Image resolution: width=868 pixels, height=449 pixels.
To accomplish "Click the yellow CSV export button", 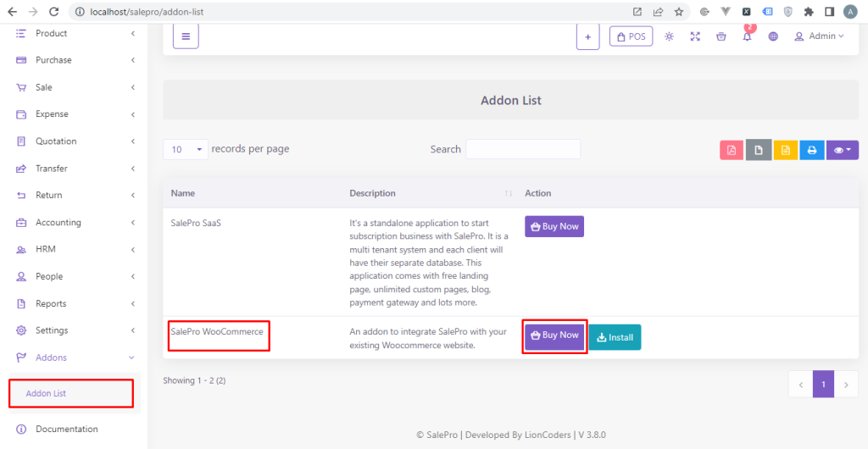I will coord(785,150).
